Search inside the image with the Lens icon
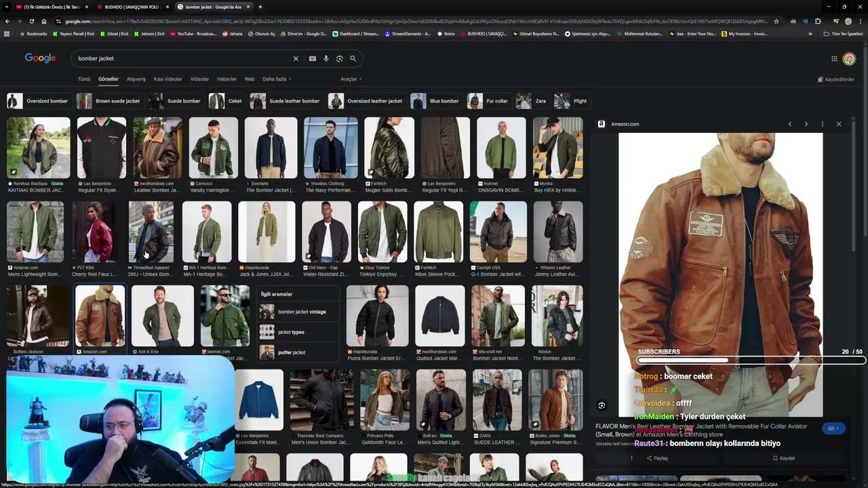 tap(601, 405)
